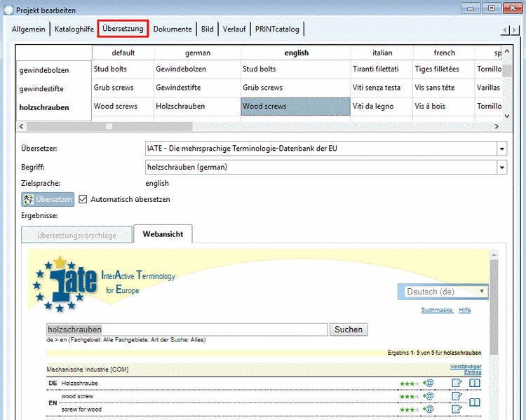This screenshot has height=420, width=526.
Task: Select the italian cell Viti da legno
Action: tap(382, 107)
